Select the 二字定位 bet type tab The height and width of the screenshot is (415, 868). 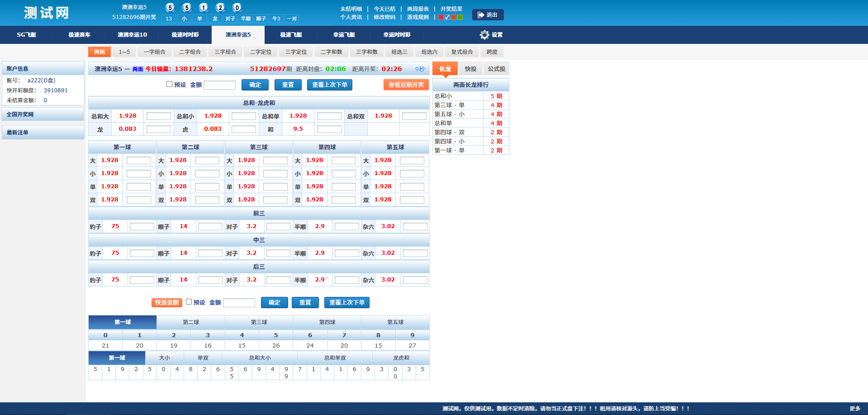pos(261,52)
